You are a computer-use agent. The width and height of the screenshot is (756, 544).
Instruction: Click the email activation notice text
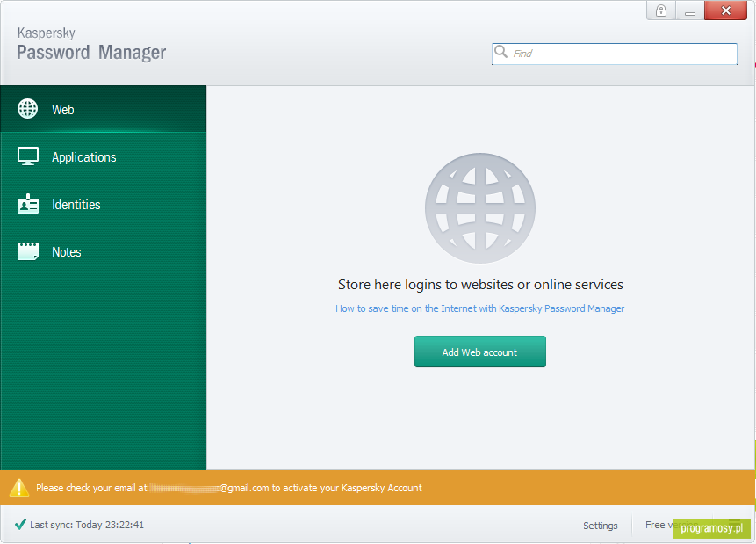(228, 488)
